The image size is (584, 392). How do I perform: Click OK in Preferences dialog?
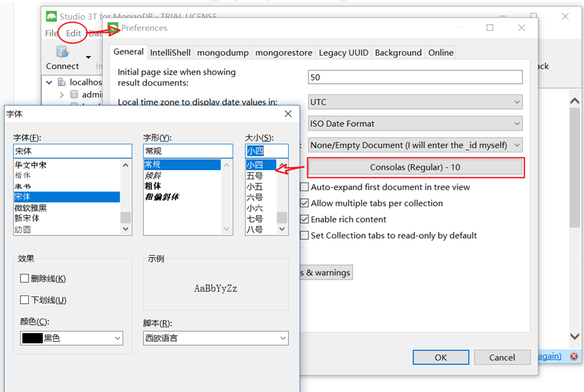(440, 357)
